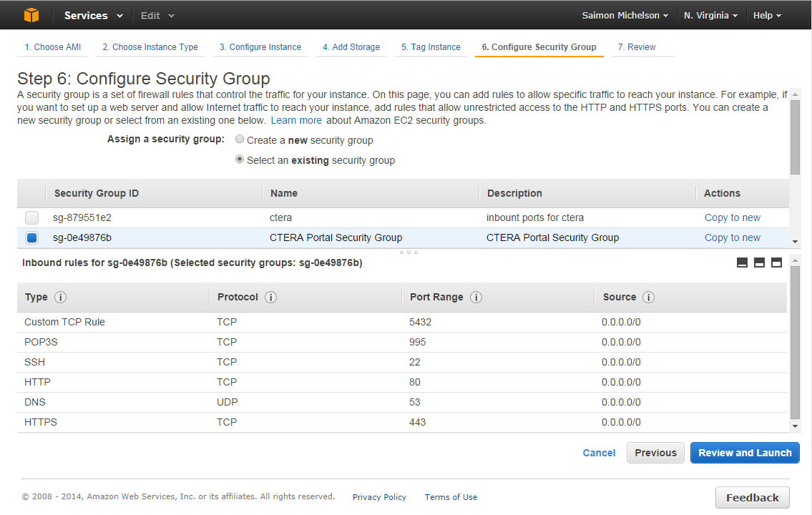Click the Cancel link
The width and height of the screenshot is (812, 515).
599,453
